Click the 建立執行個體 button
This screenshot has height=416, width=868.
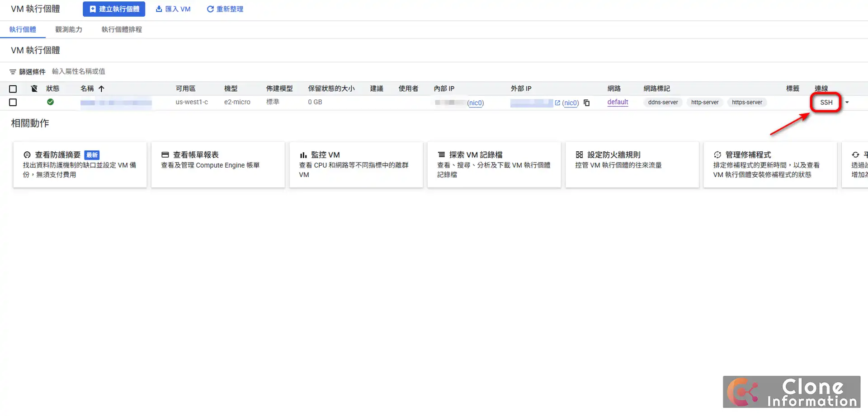coord(113,9)
